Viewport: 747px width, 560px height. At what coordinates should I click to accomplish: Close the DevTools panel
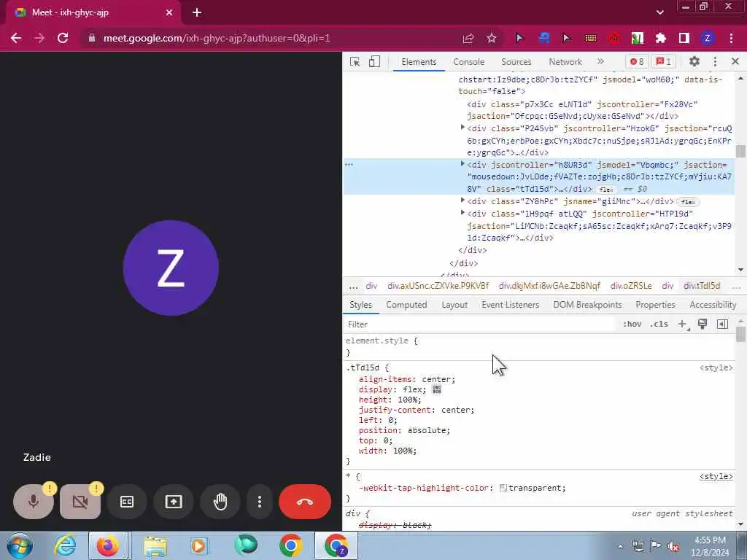pos(735,61)
